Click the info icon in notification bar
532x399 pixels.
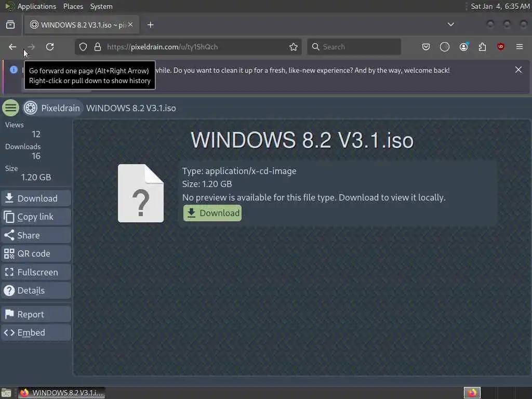tap(14, 70)
